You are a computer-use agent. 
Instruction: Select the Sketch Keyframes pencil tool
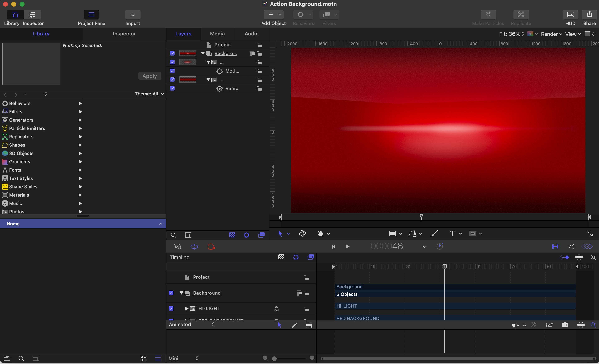[294, 325]
